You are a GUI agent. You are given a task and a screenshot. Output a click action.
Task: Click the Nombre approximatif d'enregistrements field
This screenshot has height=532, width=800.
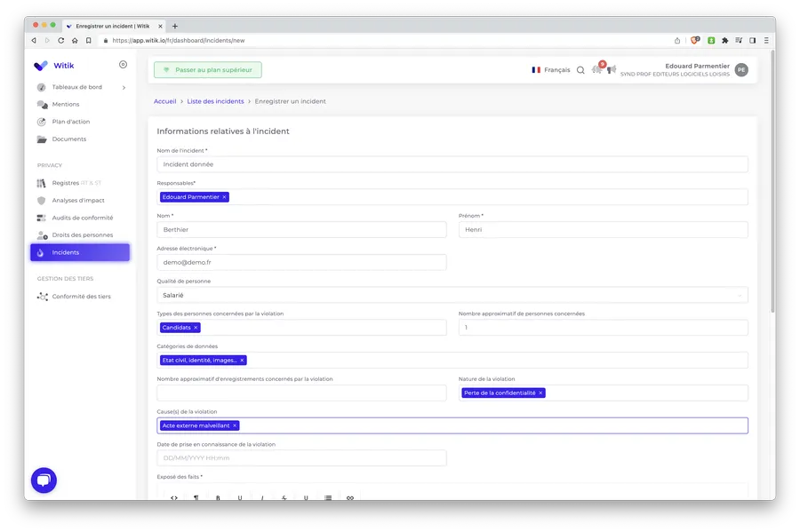click(301, 393)
